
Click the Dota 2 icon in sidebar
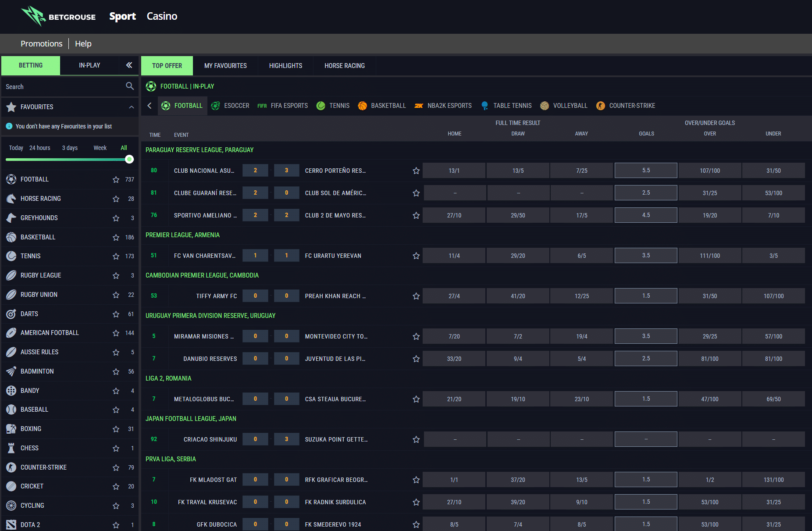click(x=11, y=525)
